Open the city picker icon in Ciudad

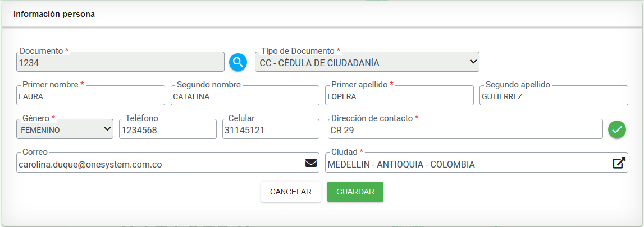coord(619,163)
